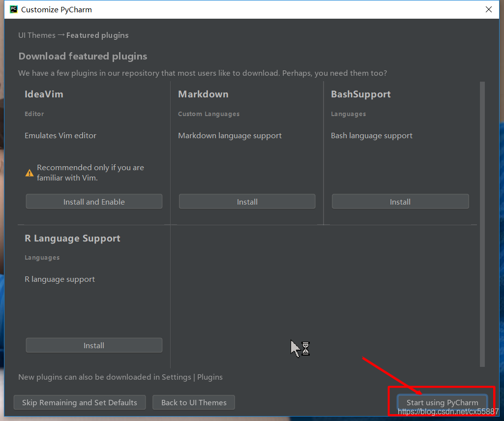Viewport: 504px width, 421px height.
Task: Skip remaining and set defaults
Action: coord(79,402)
